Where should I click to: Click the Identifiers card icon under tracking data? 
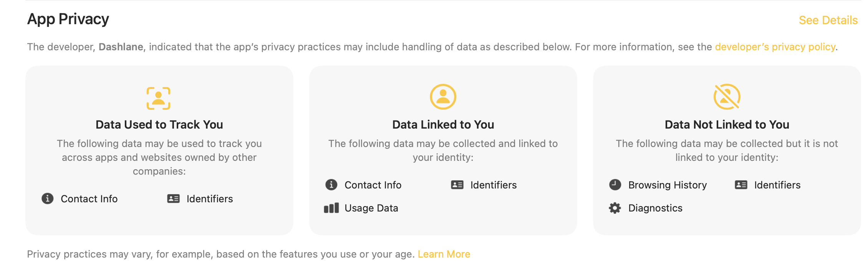[x=173, y=198]
